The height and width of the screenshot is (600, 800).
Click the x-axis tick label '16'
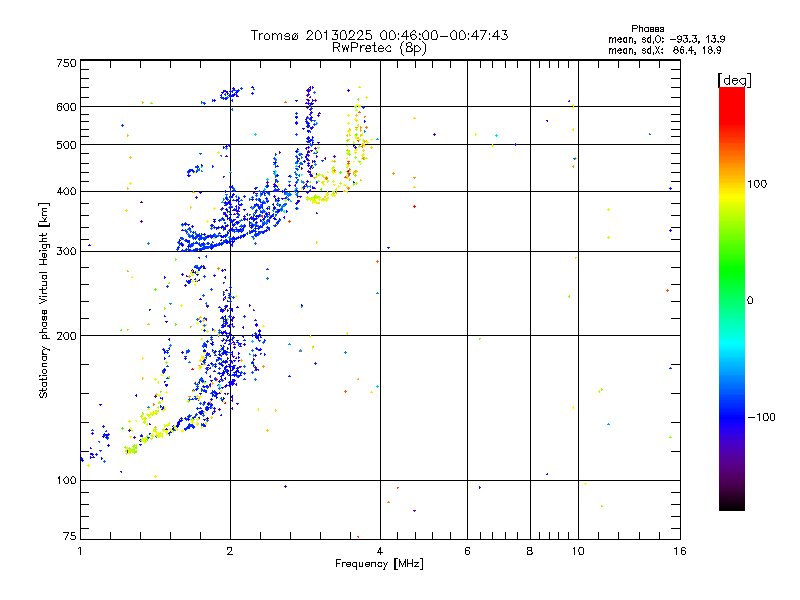(680, 551)
